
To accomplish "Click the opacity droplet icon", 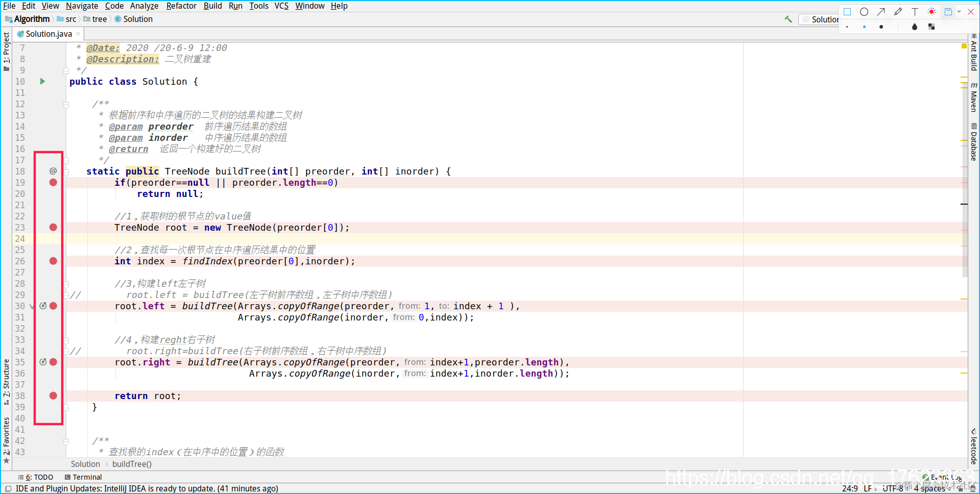I will coord(915,27).
